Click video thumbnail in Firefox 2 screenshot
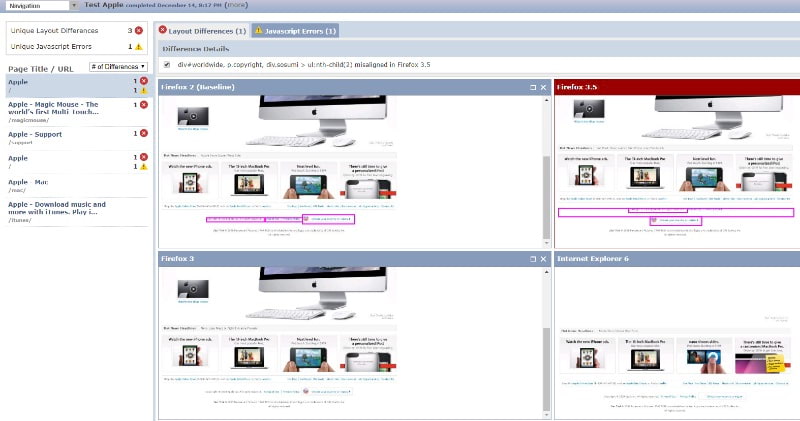The width and height of the screenshot is (800, 421). point(193,117)
